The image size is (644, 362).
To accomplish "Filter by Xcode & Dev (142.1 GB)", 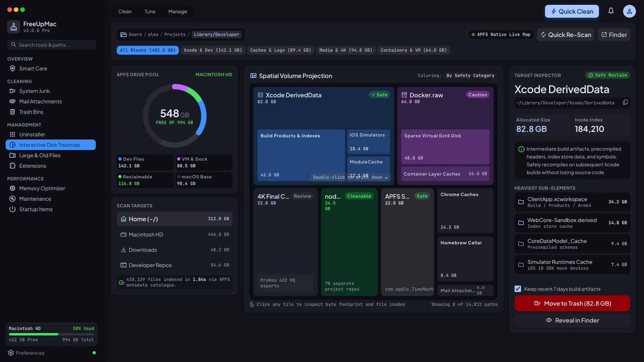I will pos(213,50).
